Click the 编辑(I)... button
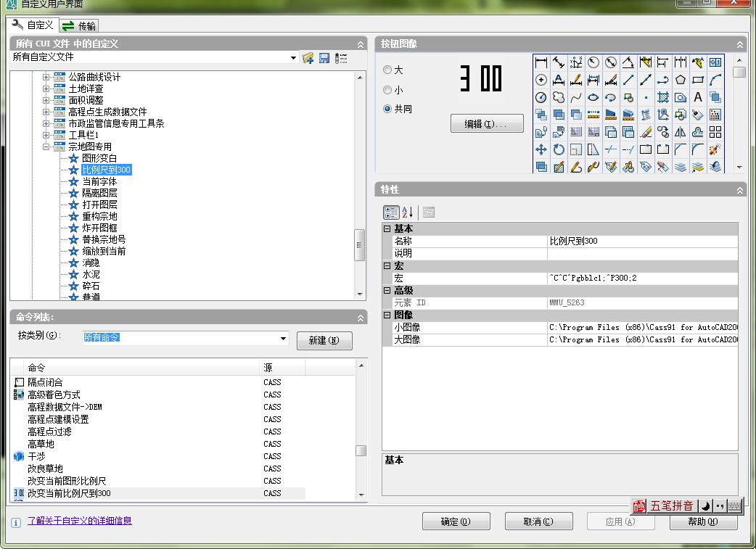 pyautogui.click(x=487, y=124)
